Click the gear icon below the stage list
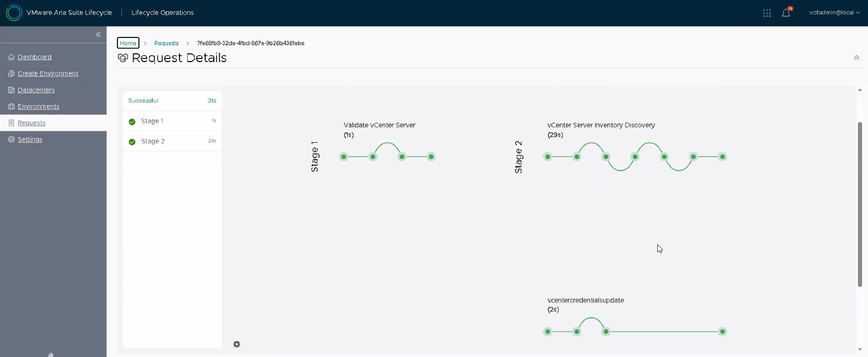The height and width of the screenshot is (357, 868). click(x=237, y=344)
